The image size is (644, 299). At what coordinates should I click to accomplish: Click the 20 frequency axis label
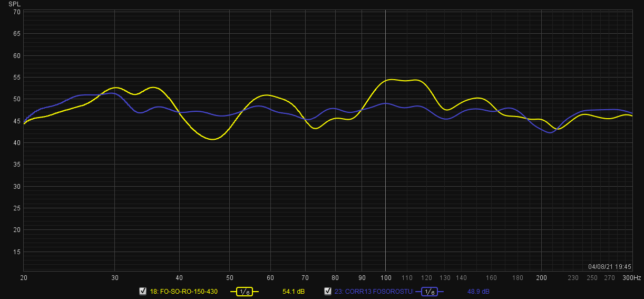24,277
